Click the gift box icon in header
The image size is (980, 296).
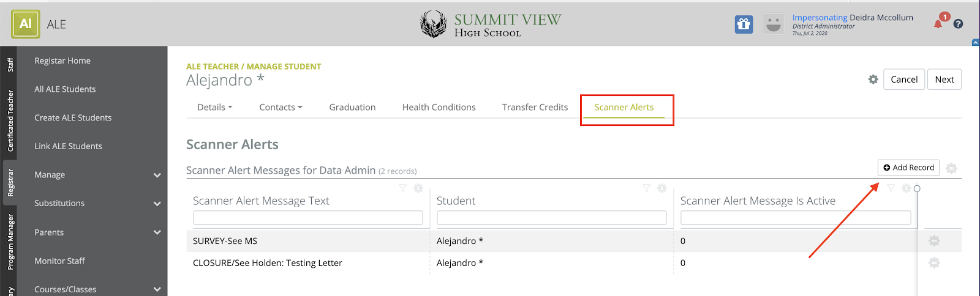tap(744, 24)
